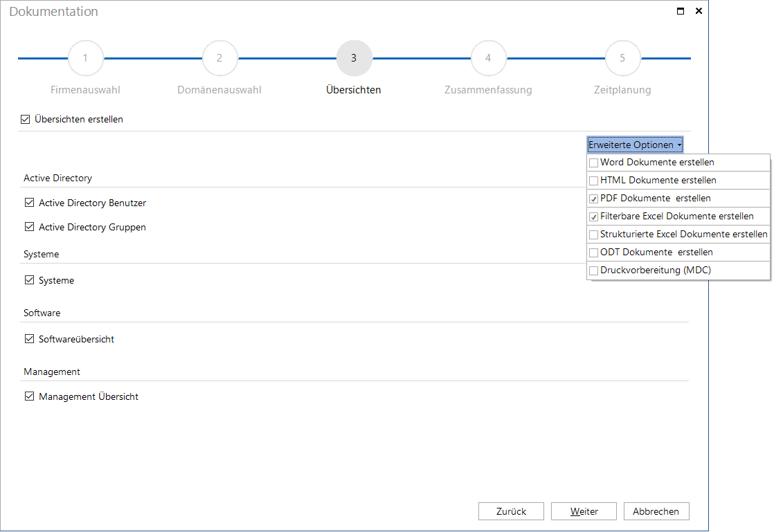Go back with the Zurück button
This screenshot has width=774, height=532.
coord(511,511)
